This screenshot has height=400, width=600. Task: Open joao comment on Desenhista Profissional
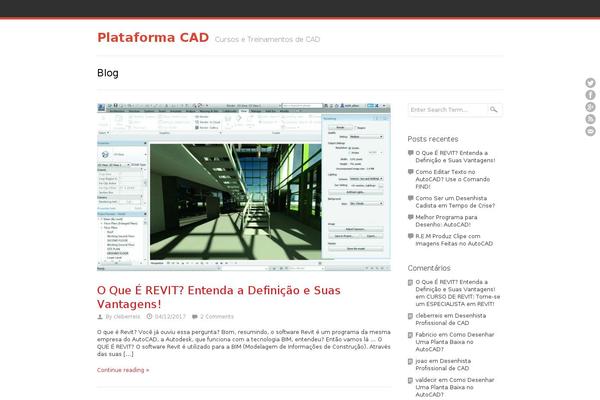coord(443,364)
